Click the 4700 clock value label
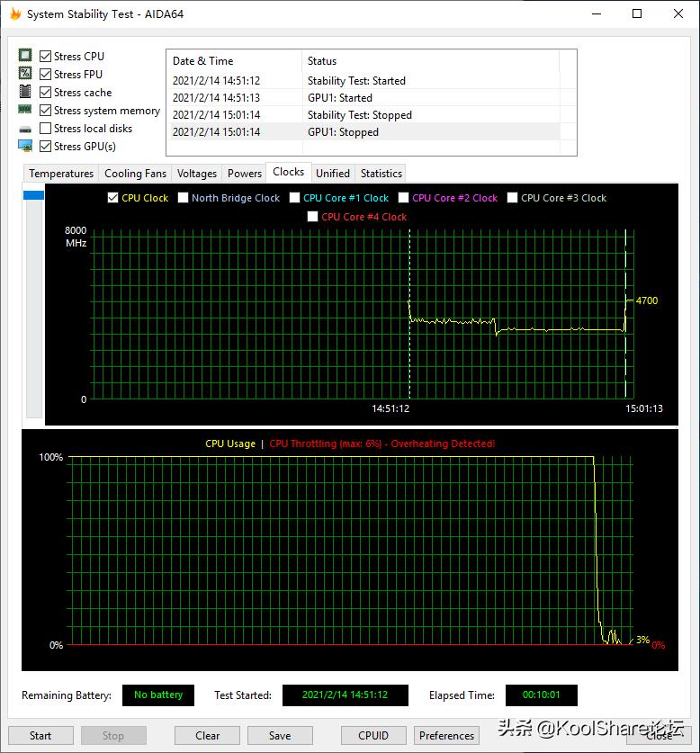This screenshot has width=700, height=753. click(647, 300)
